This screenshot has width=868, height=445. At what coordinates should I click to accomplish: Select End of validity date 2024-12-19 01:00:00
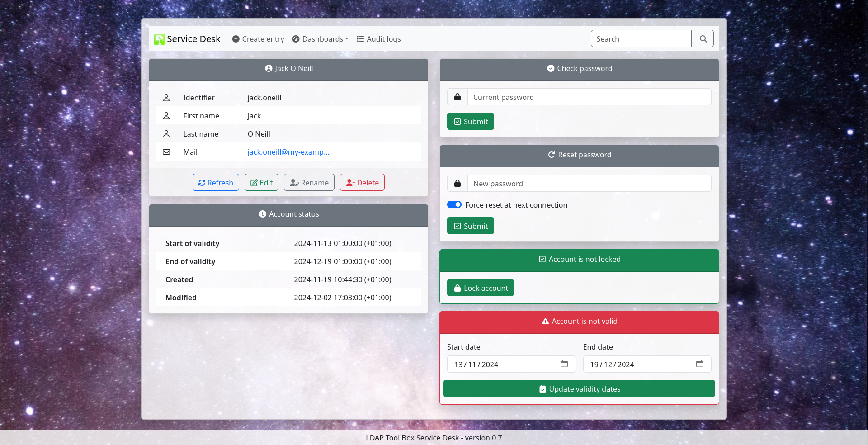pos(343,261)
